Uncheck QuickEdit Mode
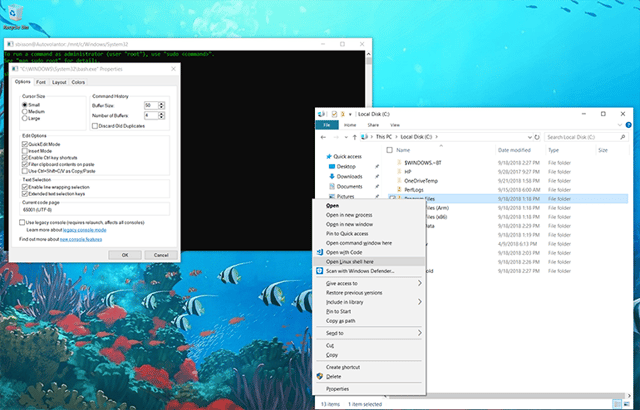The height and width of the screenshot is (410, 640). (25, 144)
